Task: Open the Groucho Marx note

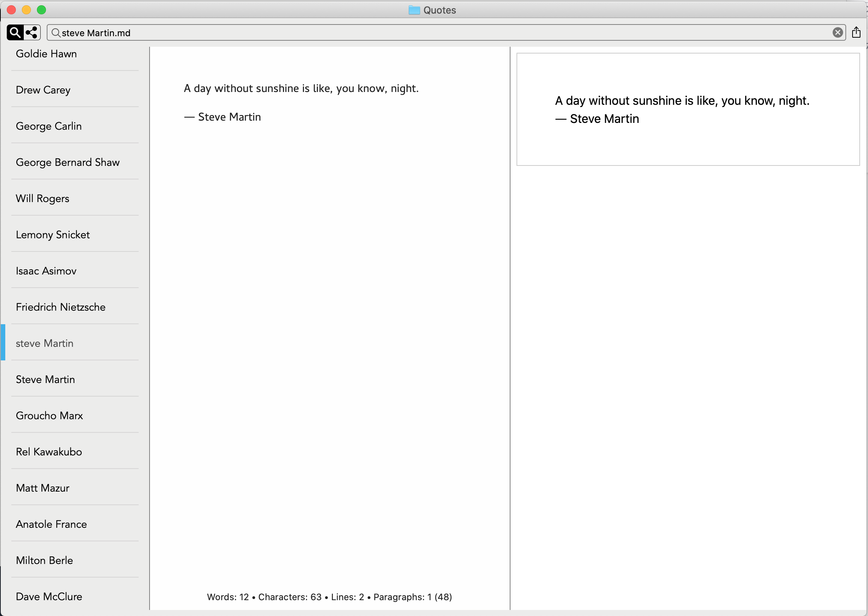Action: pos(49,416)
